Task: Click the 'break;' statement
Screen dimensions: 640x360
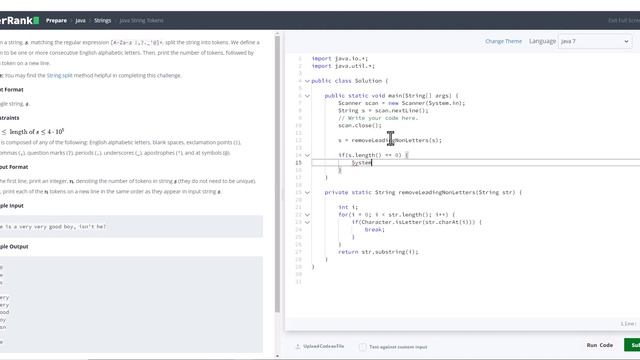Action: point(375,230)
